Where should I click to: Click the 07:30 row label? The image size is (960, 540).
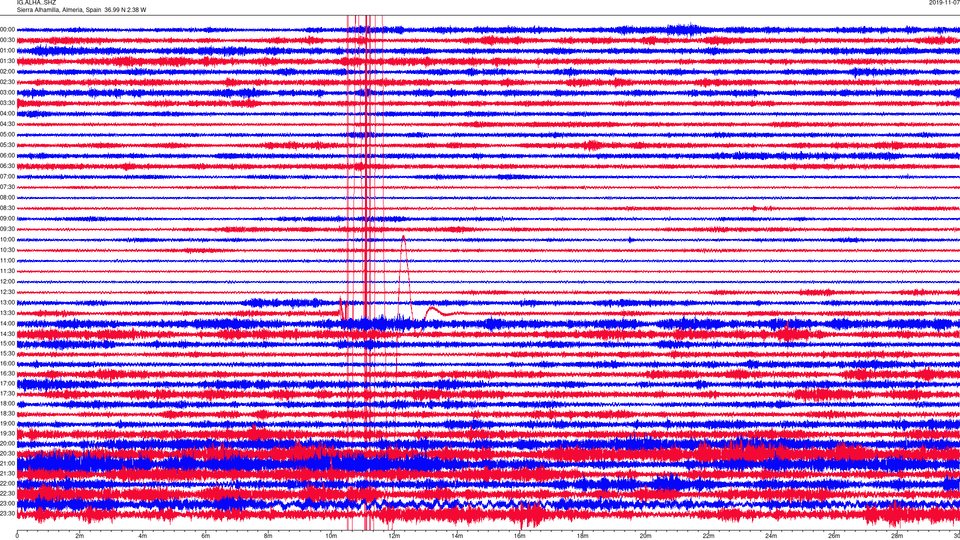pos(7,187)
